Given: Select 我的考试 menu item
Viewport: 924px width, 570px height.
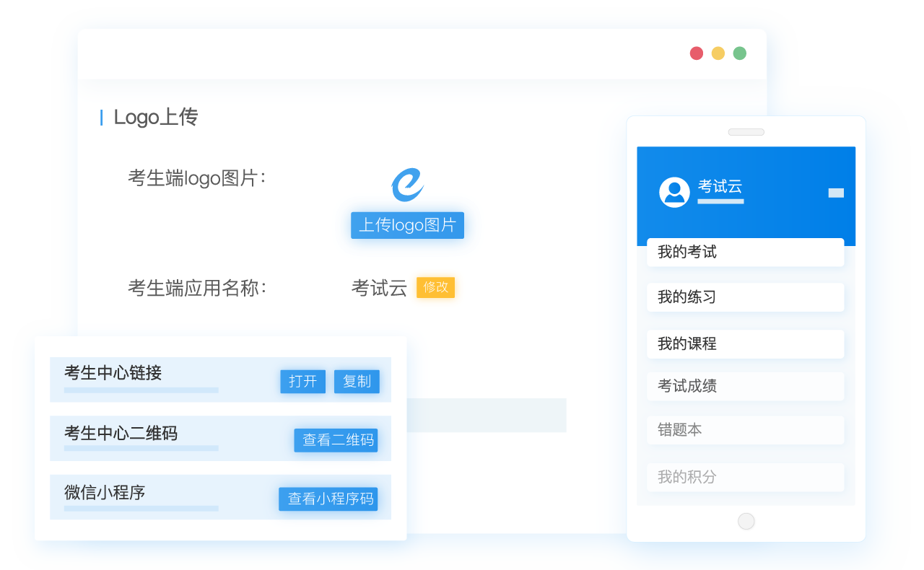Looking at the screenshot, I should pos(745,253).
